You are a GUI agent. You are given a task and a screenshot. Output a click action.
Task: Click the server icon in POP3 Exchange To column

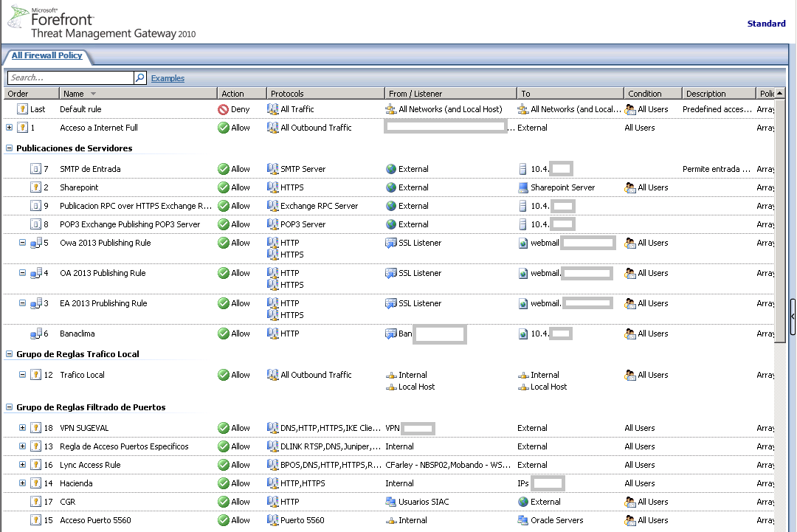coord(523,224)
